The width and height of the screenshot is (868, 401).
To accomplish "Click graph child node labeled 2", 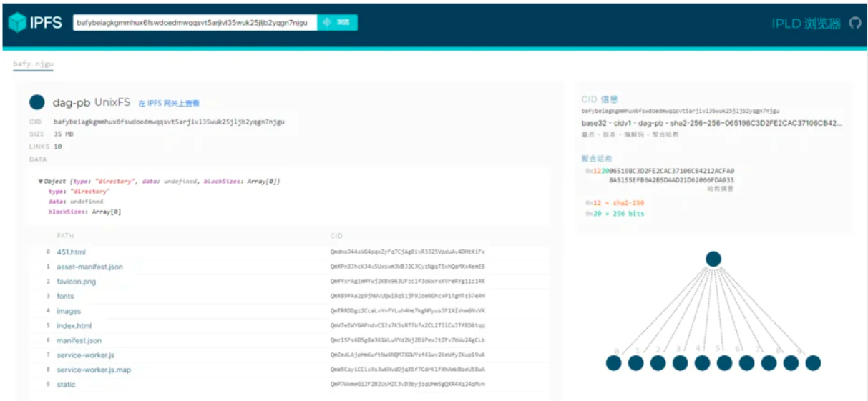I will point(658,363).
